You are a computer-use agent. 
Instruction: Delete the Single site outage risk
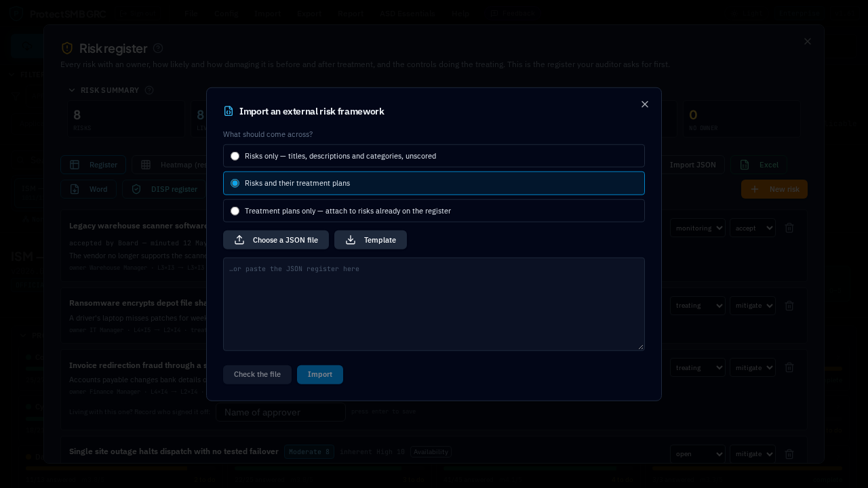(x=789, y=454)
